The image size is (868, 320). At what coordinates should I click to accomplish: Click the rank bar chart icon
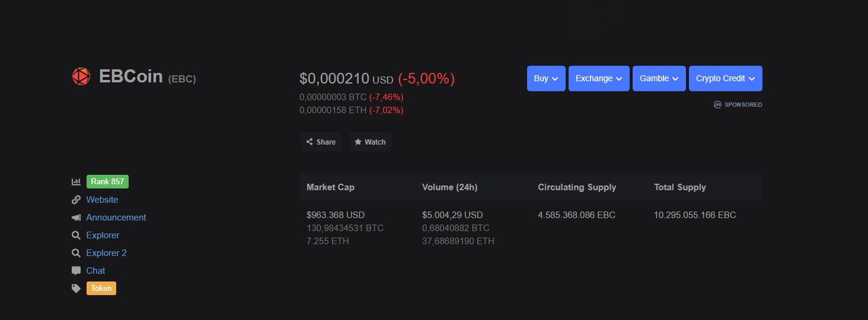[x=76, y=182]
